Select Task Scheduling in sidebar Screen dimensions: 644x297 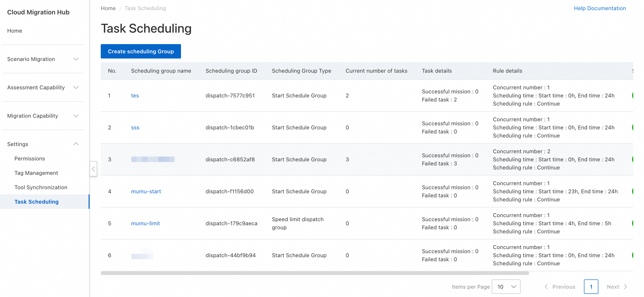36,202
